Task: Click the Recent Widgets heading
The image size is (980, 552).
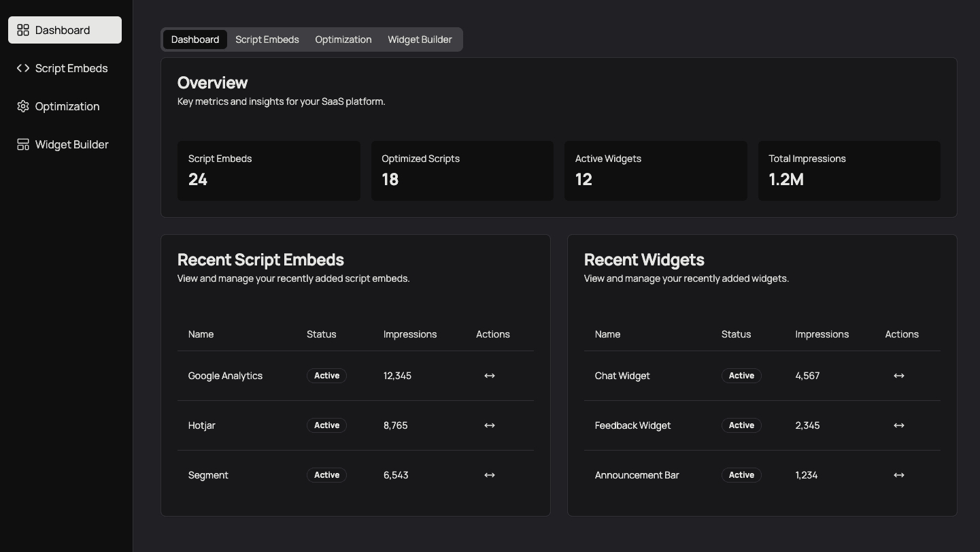Action: (644, 259)
